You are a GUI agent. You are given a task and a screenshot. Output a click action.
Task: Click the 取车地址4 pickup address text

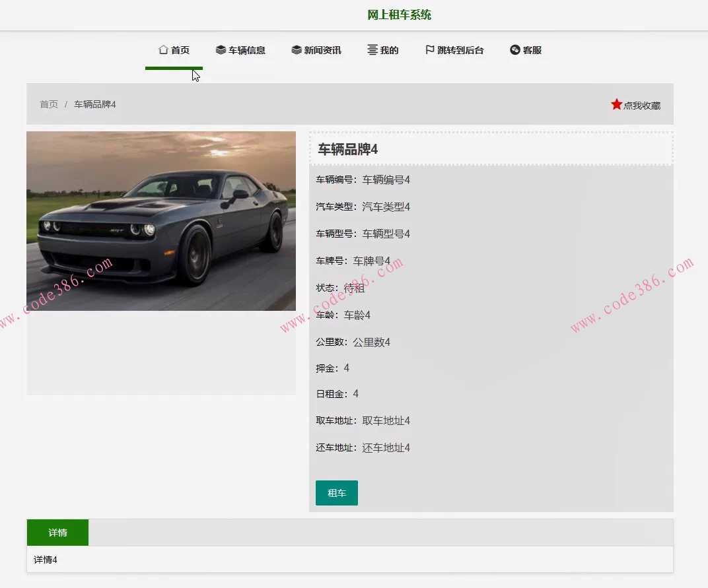[387, 420]
